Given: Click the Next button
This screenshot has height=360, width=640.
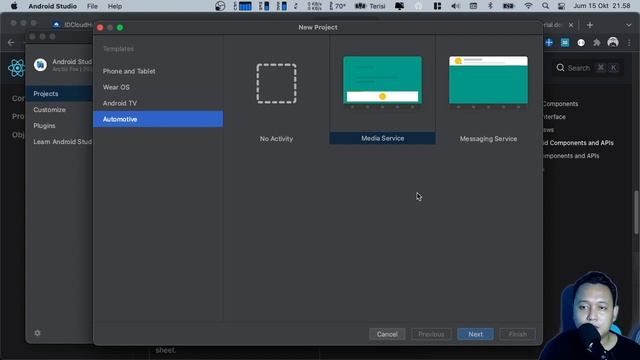Looking at the screenshot, I should pyautogui.click(x=475, y=334).
